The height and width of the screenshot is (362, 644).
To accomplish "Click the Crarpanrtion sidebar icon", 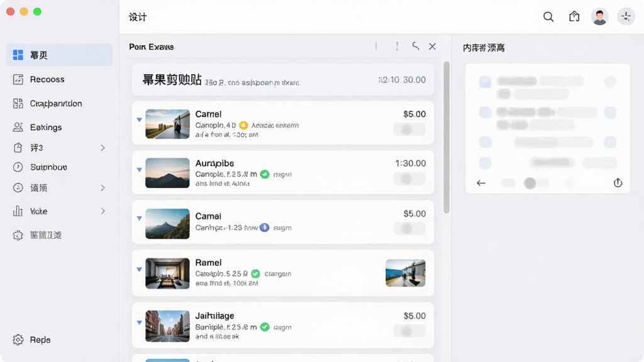I will click(x=18, y=104).
